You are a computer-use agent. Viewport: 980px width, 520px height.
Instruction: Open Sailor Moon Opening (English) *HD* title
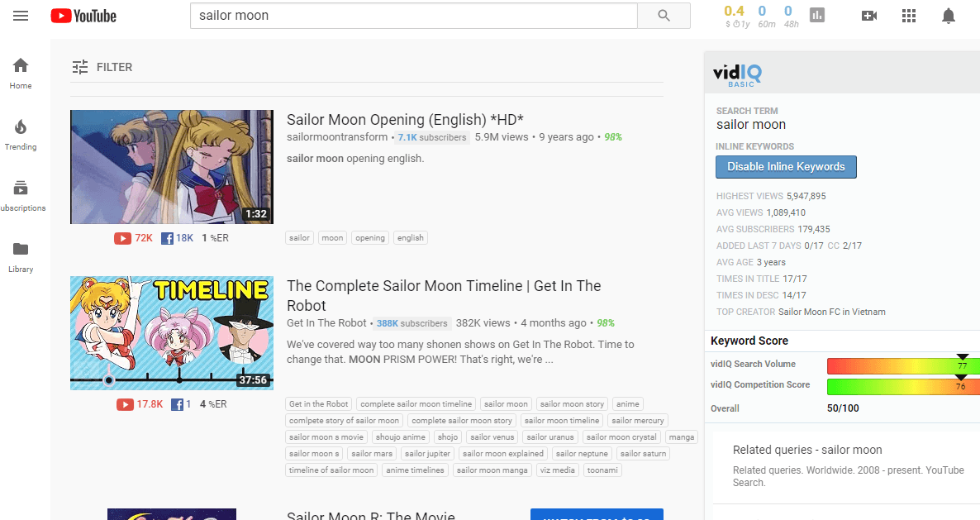(x=405, y=119)
